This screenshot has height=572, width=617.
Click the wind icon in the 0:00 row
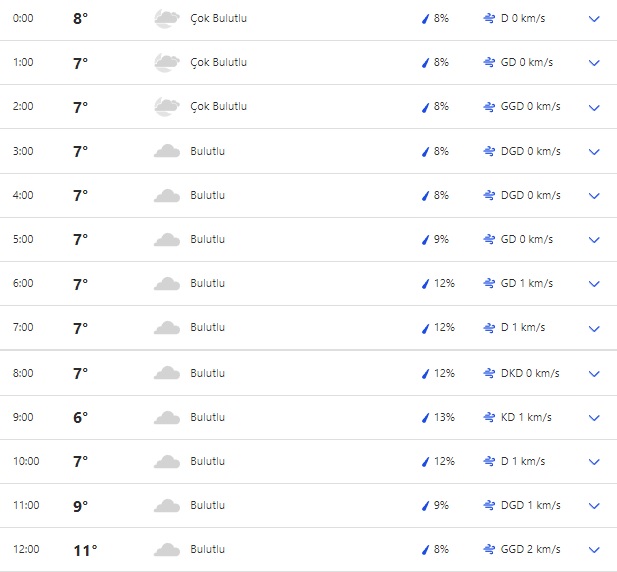pos(489,18)
